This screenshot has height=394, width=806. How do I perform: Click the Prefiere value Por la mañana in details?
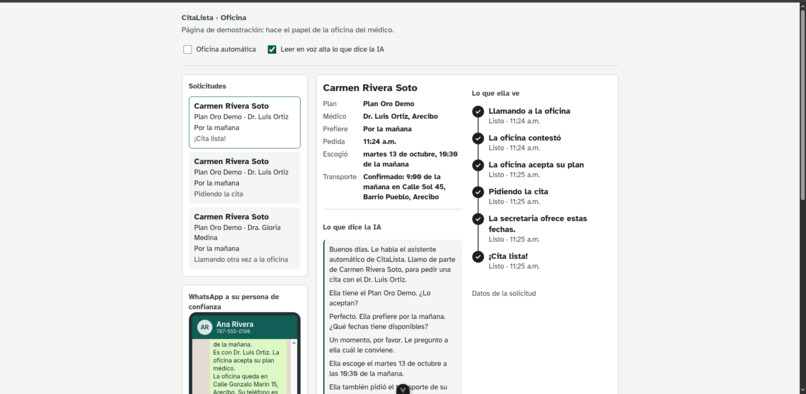(x=387, y=129)
